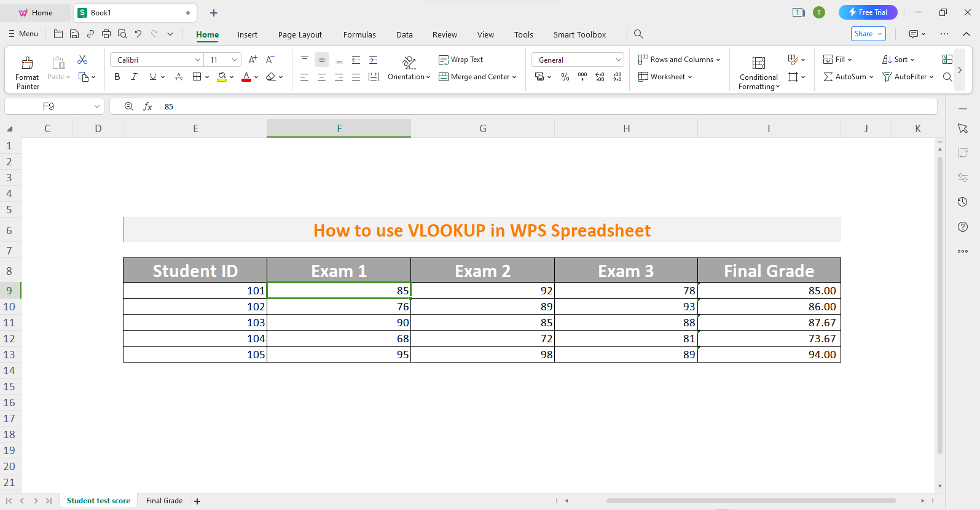Toggle center horizontal alignment

pyautogui.click(x=321, y=77)
